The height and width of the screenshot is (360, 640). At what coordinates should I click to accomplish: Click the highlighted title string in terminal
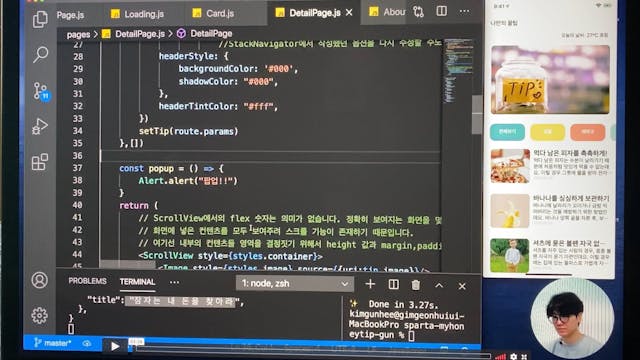point(180,301)
